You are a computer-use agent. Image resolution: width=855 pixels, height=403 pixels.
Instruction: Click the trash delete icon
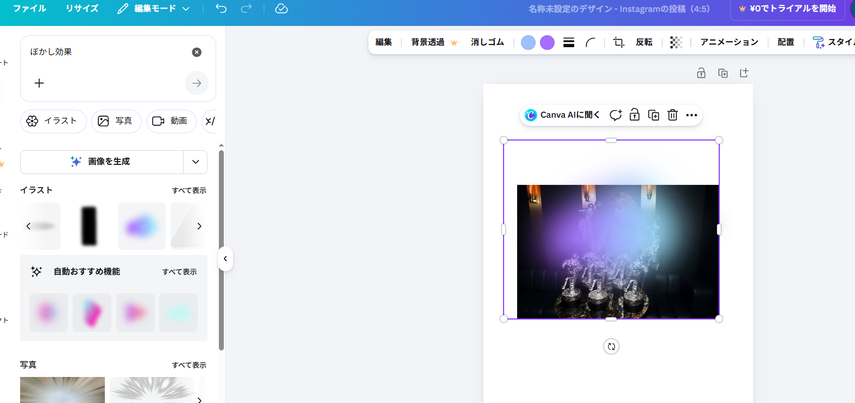pyautogui.click(x=672, y=115)
